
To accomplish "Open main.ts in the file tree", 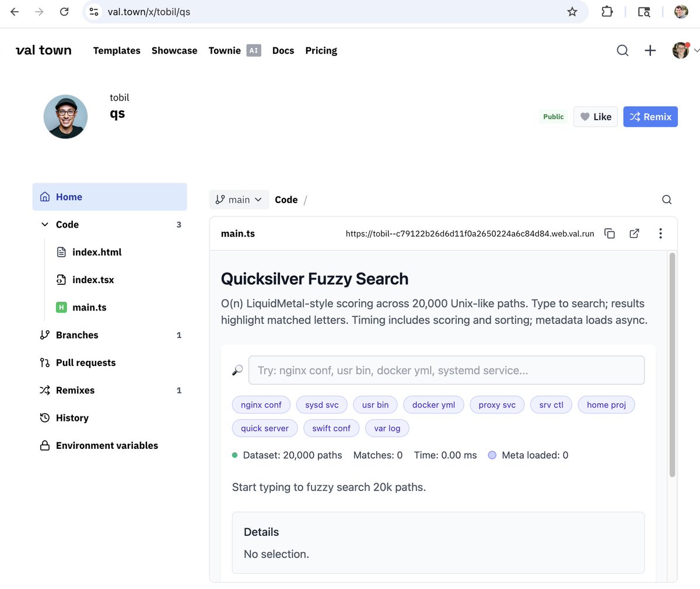I will 89,307.
